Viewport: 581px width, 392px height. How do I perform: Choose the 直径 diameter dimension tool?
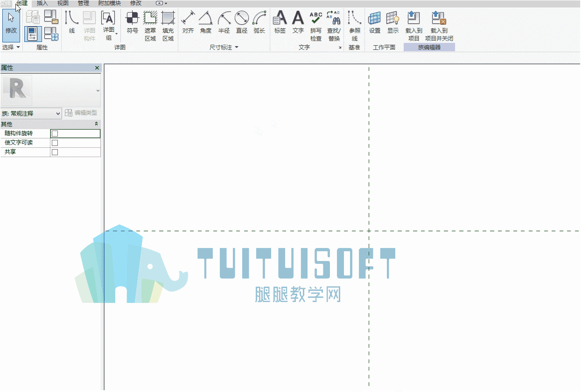(x=242, y=23)
